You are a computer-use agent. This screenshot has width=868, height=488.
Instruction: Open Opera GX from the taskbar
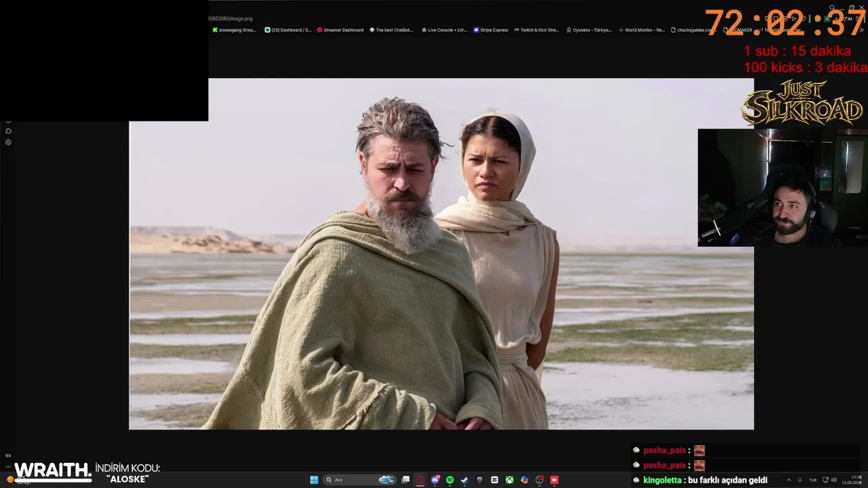click(x=420, y=480)
